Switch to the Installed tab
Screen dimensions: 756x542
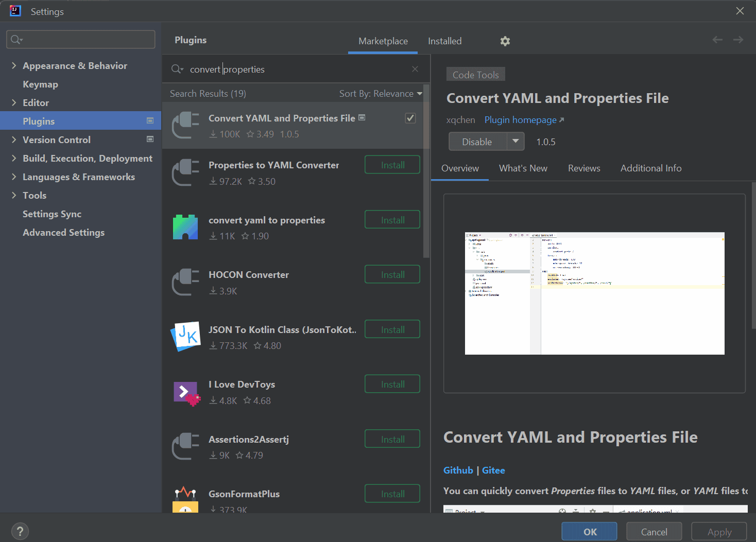tap(444, 41)
